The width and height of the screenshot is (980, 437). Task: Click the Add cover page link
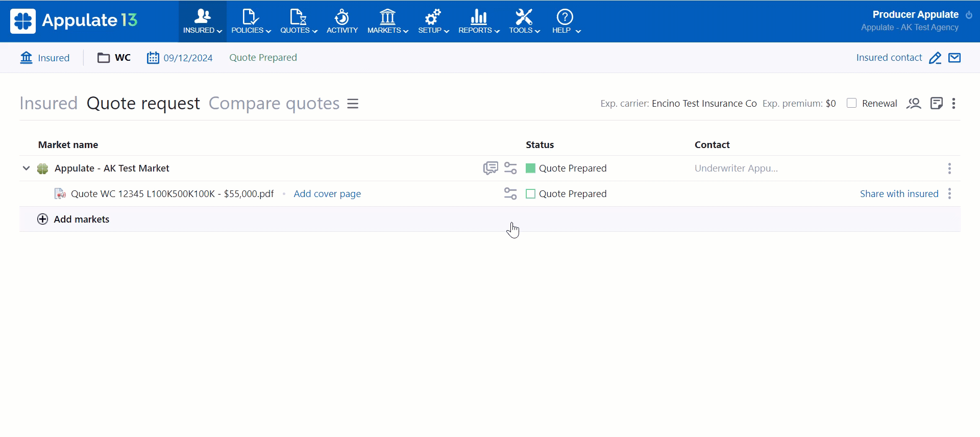327,193
